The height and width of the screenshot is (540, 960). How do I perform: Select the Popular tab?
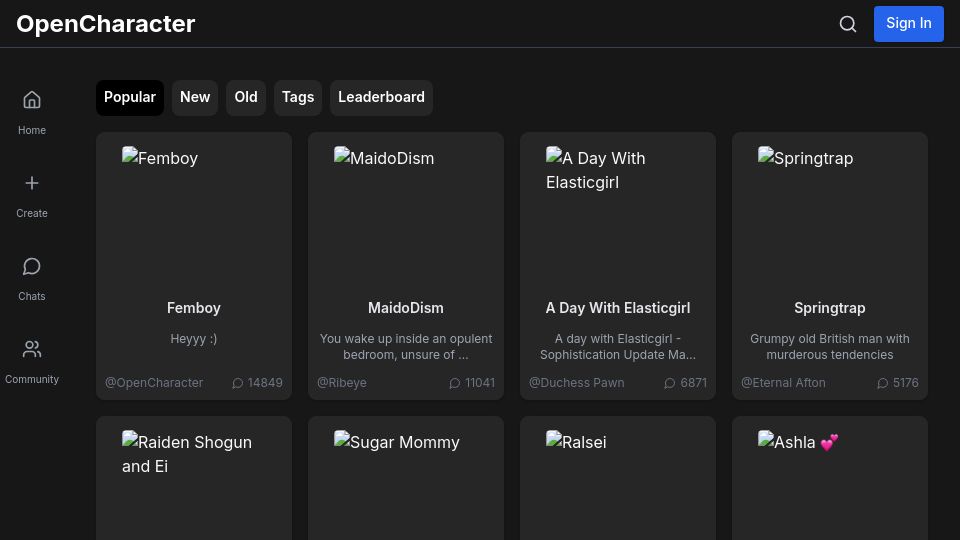(130, 97)
